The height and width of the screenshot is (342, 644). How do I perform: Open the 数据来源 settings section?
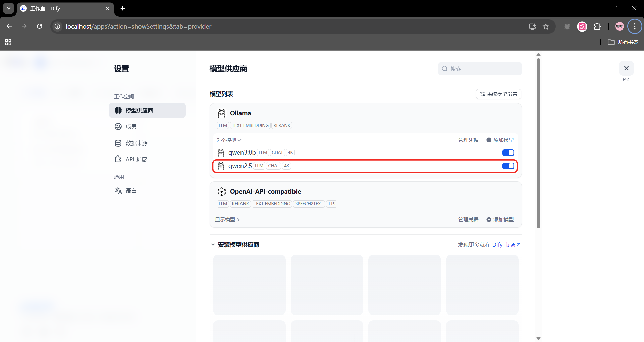point(147,143)
